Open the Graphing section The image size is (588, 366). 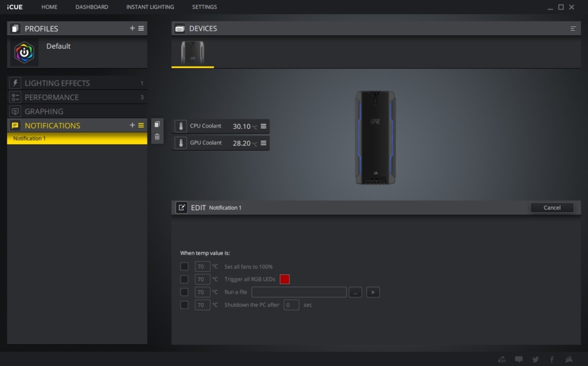[x=77, y=111]
